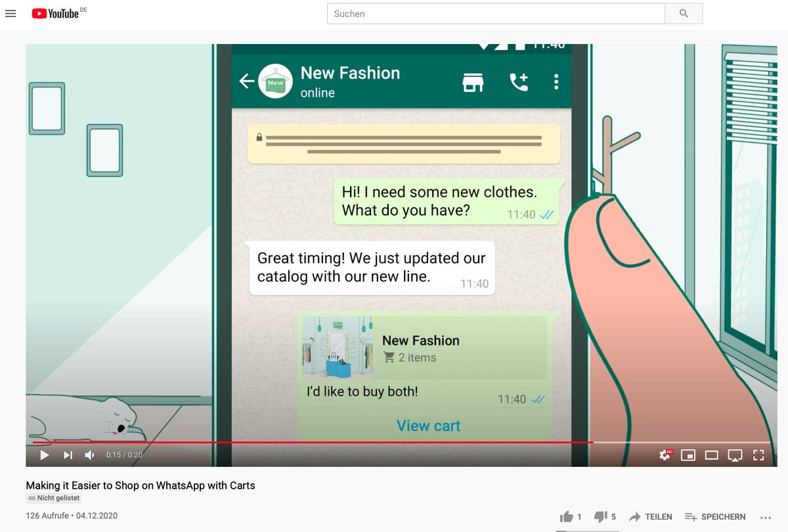Click SPEICHERN to save to playlist
This screenshot has width=788, height=532.
pyautogui.click(x=714, y=517)
